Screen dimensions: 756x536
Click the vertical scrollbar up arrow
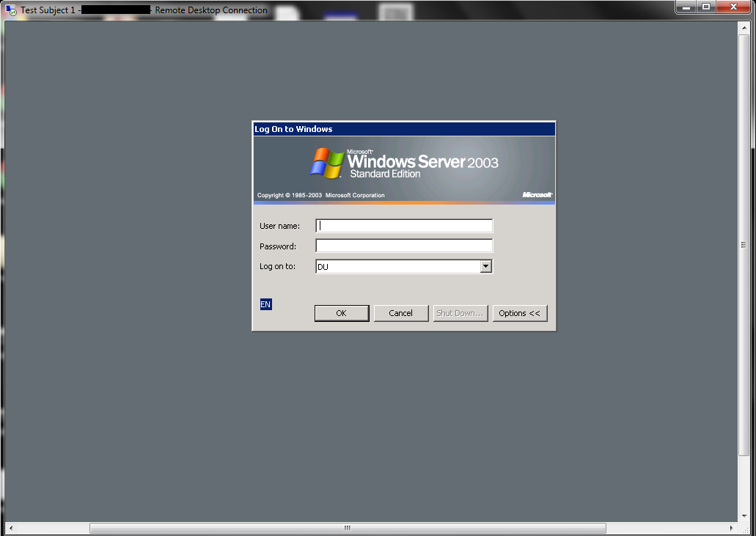(744, 28)
